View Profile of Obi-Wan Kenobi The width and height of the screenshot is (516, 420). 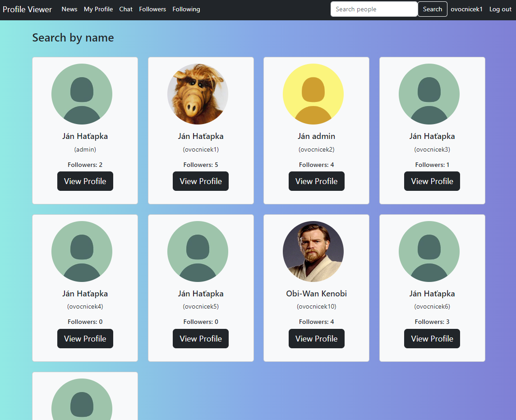[x=317, y=338]
